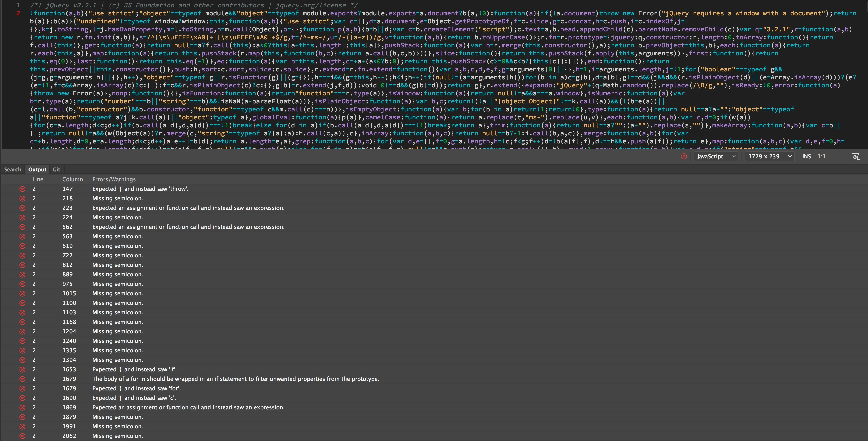The height and width of the screenshot is (441, 868).
Task: Open real-time preview in browser icon
Action: pyautogui.click(x=855, y=157)
